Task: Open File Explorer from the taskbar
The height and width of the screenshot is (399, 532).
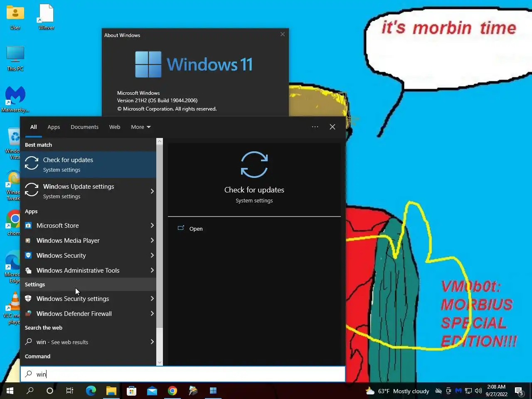Action: pos(111,391)
